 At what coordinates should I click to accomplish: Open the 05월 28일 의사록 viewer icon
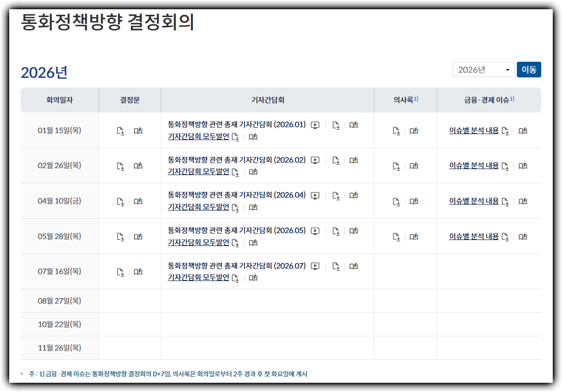point(414,237)
